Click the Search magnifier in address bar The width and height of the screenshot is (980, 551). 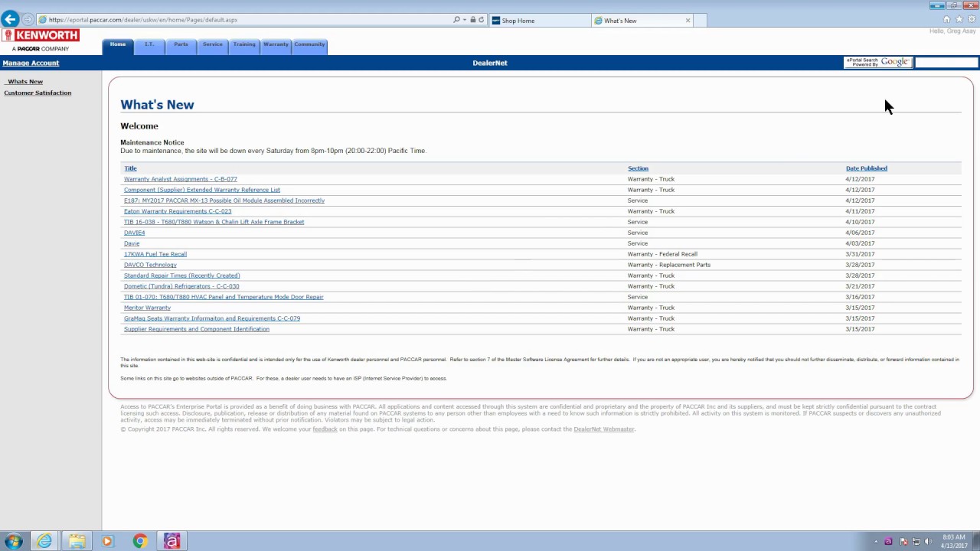click(x=457, y=20)
